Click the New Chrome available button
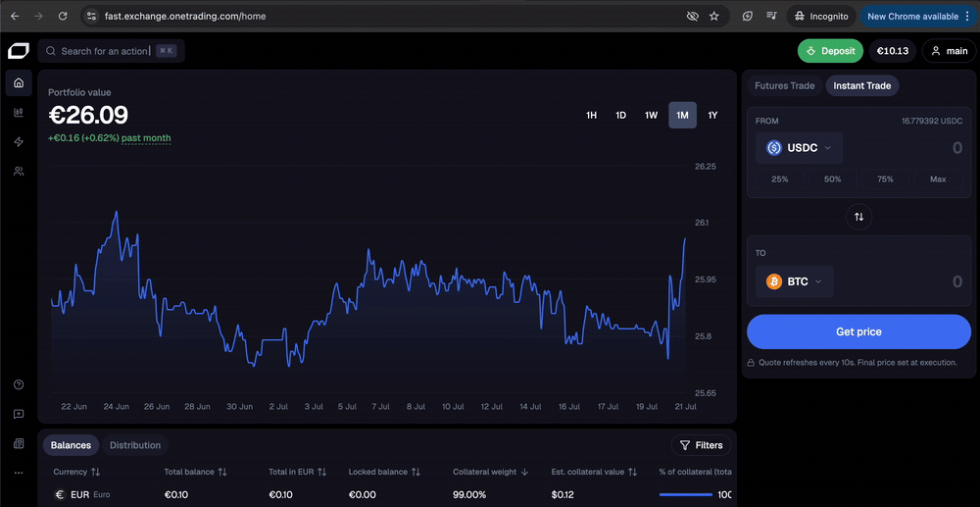Viewport: 980px width, 507px height. (918, 17)
